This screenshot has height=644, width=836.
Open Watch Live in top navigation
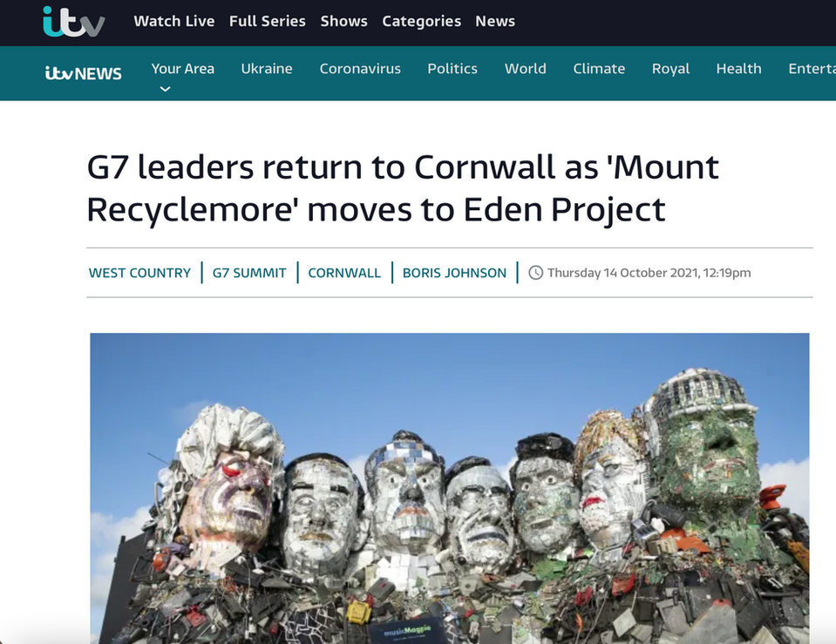173,21
